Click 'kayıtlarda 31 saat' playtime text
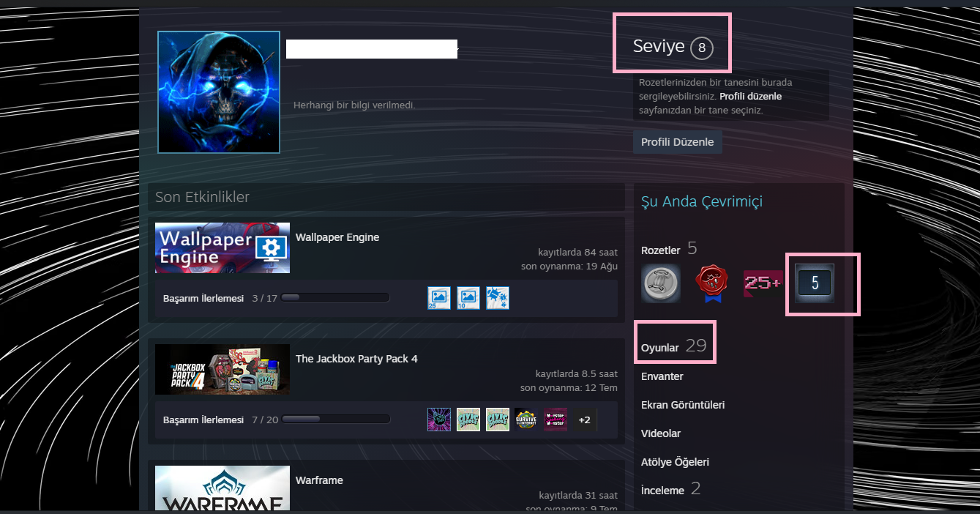The width and height of the screenshot is (980, 514). (x=578, y=496)
